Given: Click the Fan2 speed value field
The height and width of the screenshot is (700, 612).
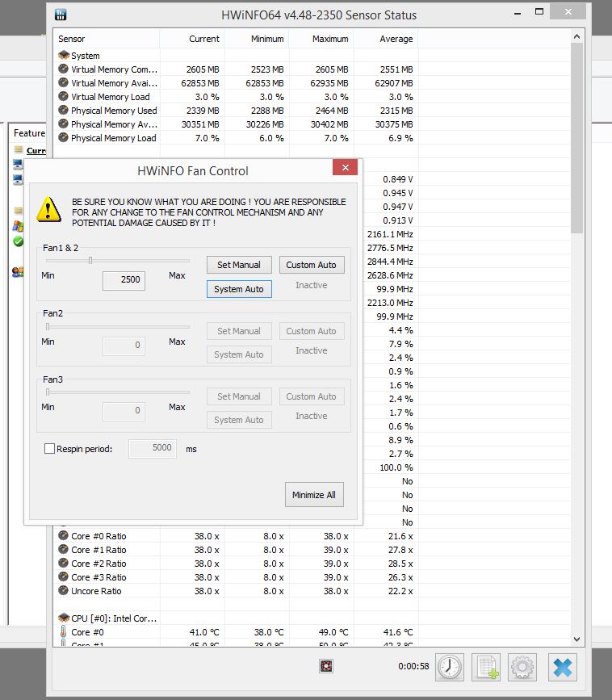Looking at the screenshot, I should 124,346.
